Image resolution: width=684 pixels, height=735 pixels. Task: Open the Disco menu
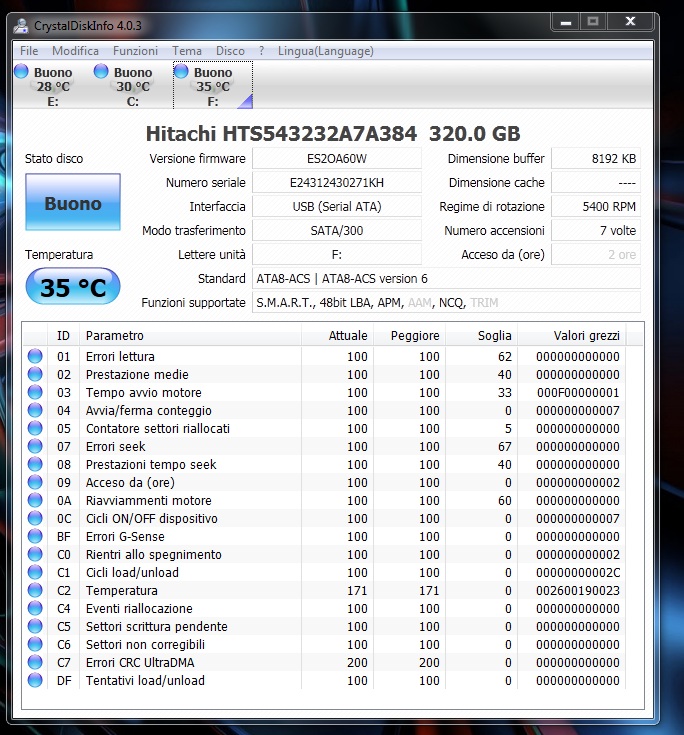click(230, 51)
